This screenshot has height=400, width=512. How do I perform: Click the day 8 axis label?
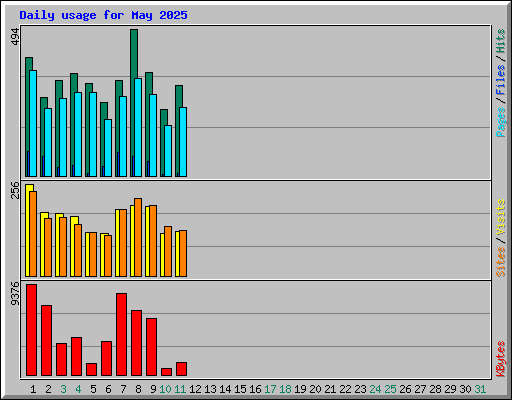[x=138, y=389]
